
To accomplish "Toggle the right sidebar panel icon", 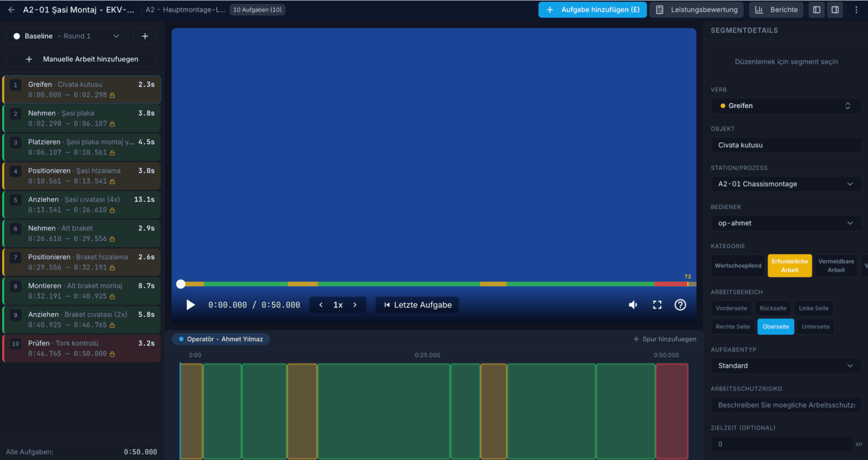I will point(835,10).
